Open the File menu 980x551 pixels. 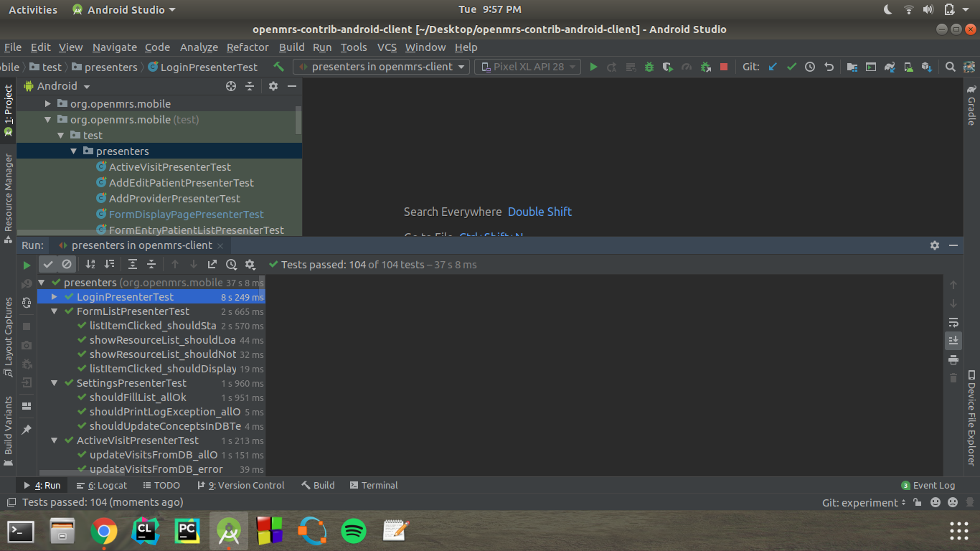pyautogui.click(x=13, y=47)
